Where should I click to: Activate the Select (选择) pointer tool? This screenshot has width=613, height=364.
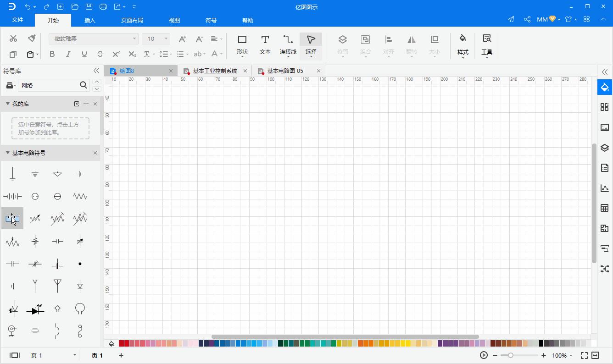(x=311, y=45)
